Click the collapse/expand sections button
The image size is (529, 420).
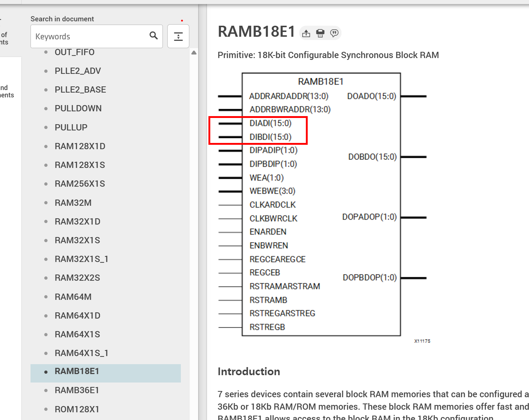(178, 36)
